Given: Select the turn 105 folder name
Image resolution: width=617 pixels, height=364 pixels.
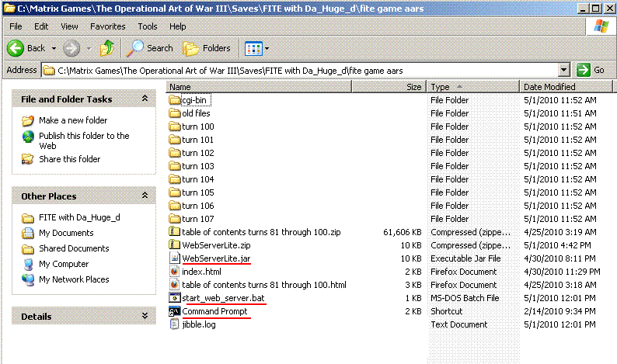Looking at the screenshot, I should (198, 192).
